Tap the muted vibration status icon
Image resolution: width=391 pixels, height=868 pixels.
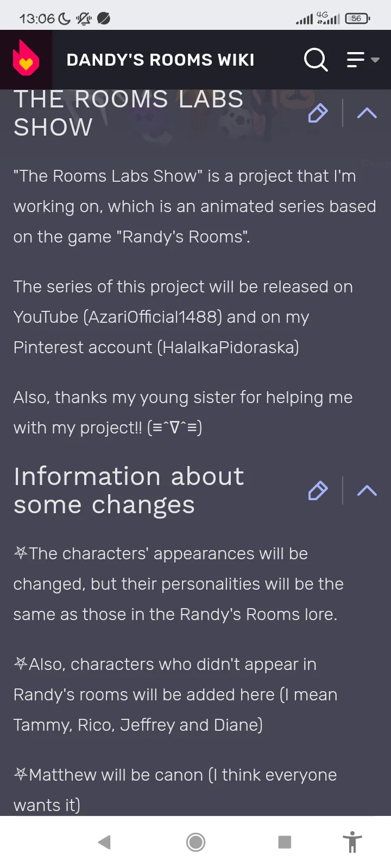84,18
